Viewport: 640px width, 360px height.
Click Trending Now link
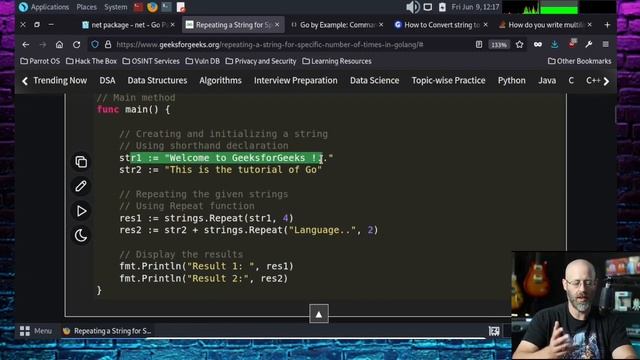click(60, 80)
